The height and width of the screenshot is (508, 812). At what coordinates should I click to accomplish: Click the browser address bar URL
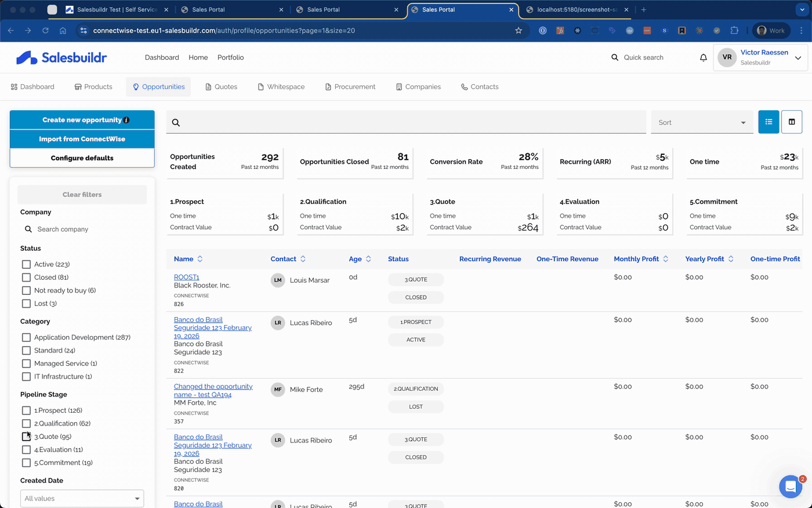224,30
